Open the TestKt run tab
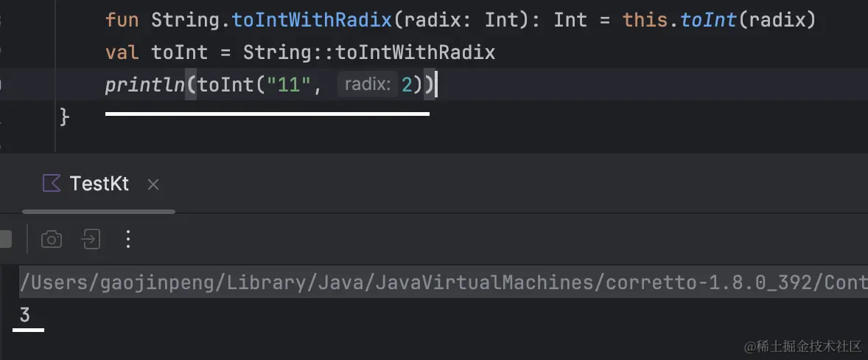The width and height of the screenshot is (868, 360). (x=99, y=184)
